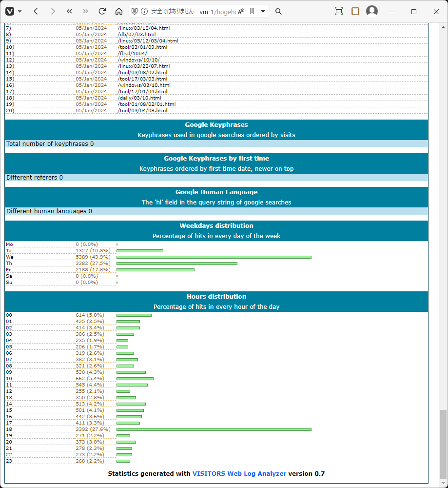Show site info for insecure connection
Viewport: 448px width, 488px height.
click(x=144, y=12)
